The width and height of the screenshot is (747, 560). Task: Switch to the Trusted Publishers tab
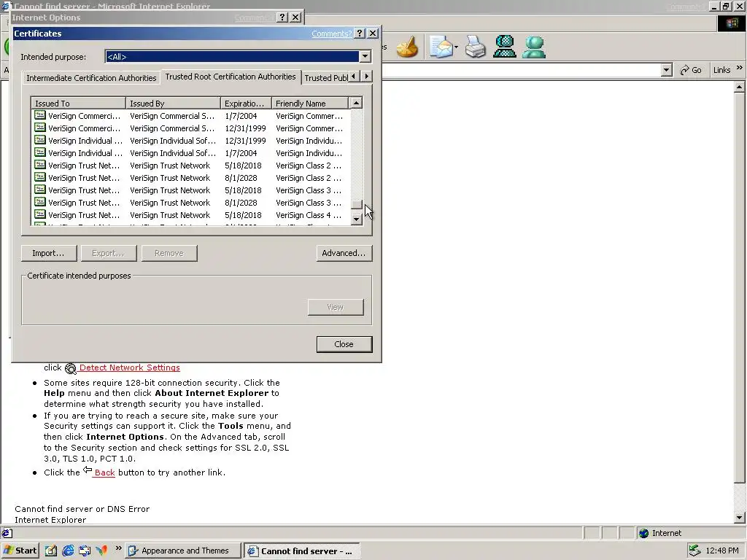pos(326,77)
